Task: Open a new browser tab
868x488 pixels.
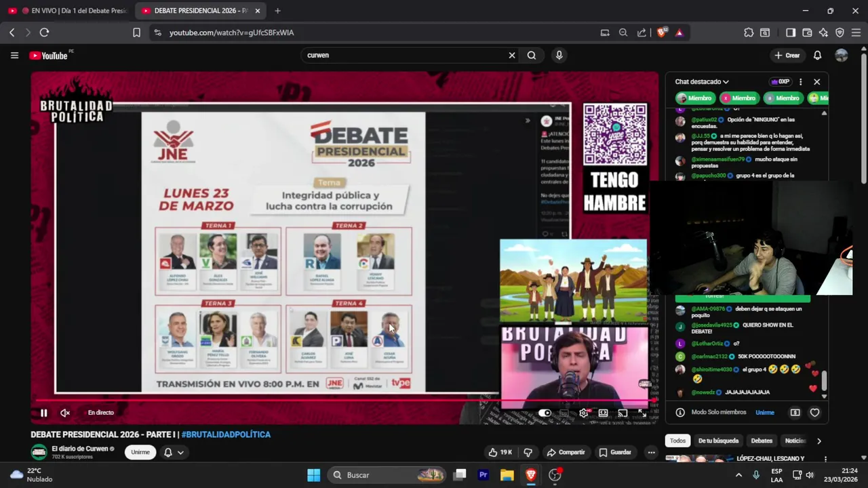Action: coord(277,11)
